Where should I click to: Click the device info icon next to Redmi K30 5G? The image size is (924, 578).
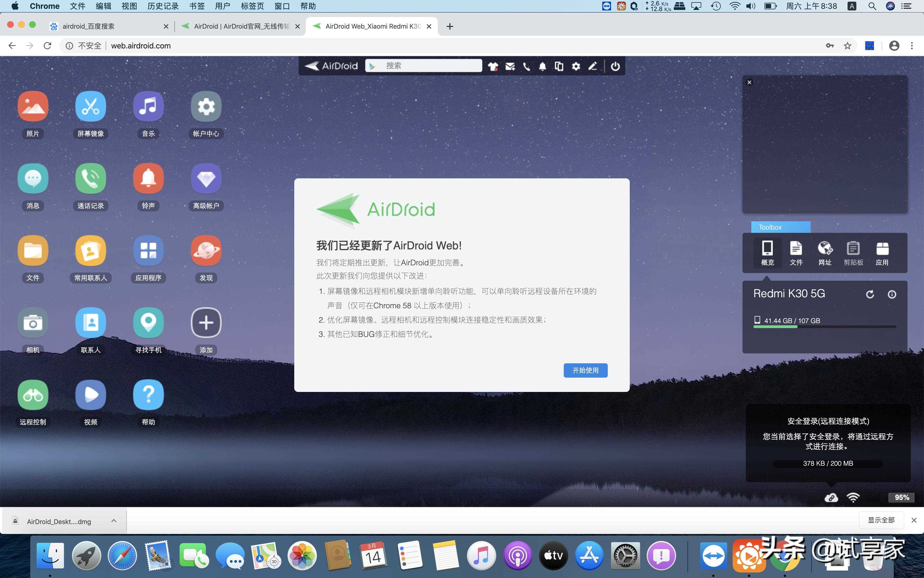pyautogui.click(x=892, y=294)
